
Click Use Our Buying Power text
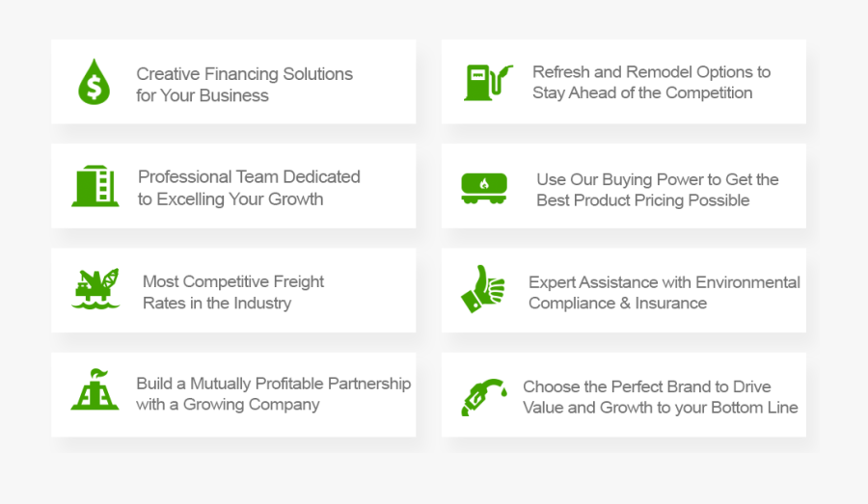click(657, 190)
